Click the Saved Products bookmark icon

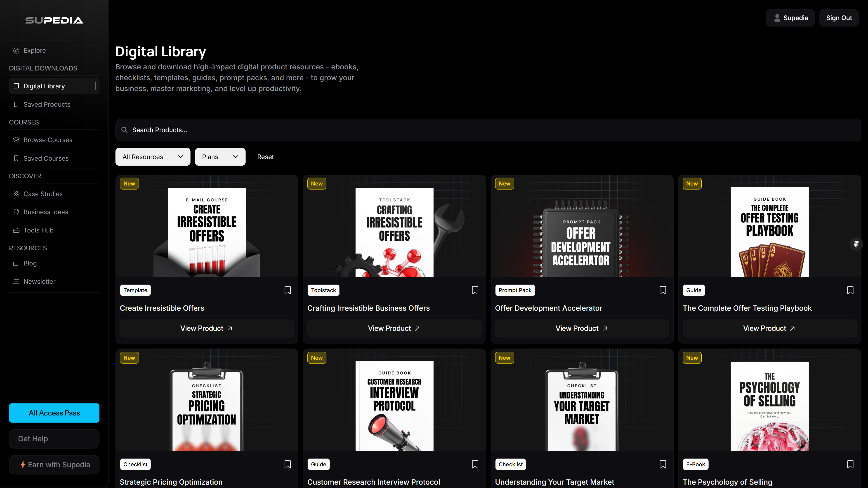pyautogui.click(x=16, y=104)
